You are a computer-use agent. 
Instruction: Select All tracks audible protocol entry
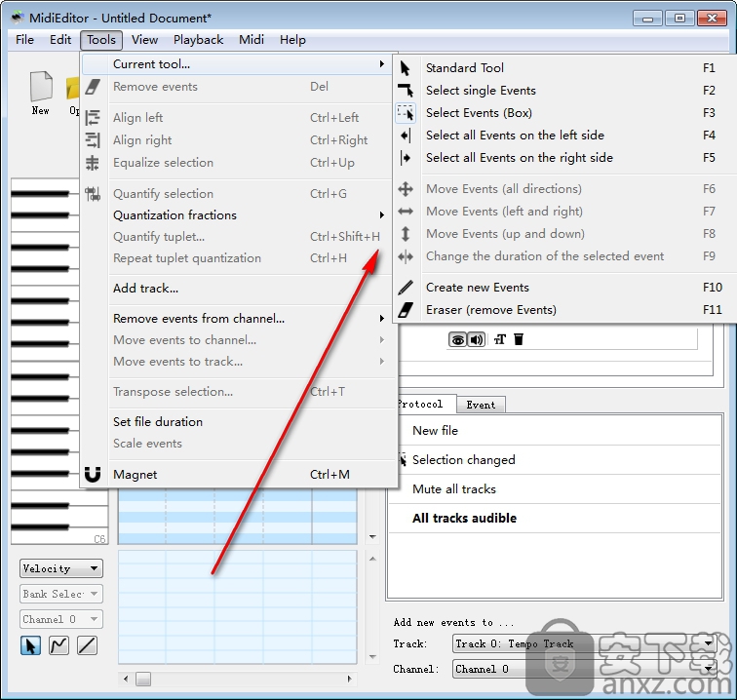(x=555, y=518)
